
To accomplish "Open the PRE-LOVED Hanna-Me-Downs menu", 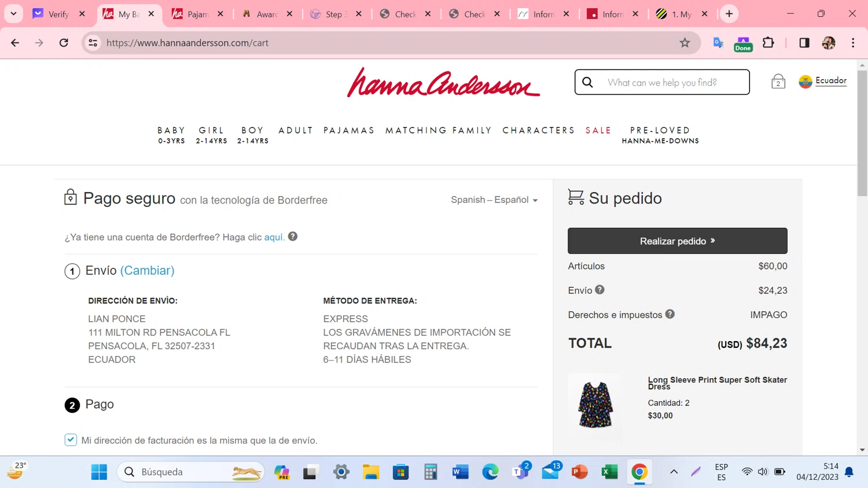I will (660, 135).
